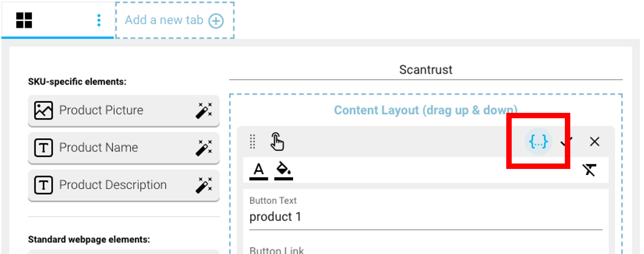Click Add a new tab
The height and width of the screenshot is (254, 644).
(164, 20)
